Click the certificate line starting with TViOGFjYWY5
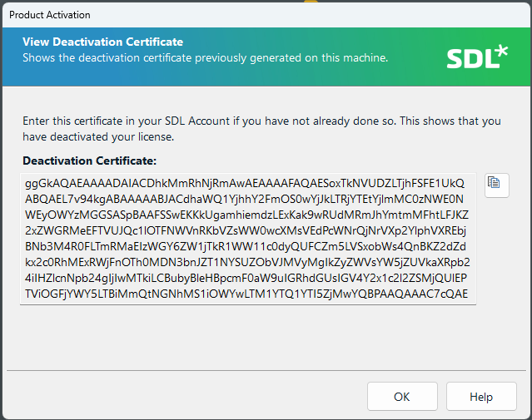532x420 pixels. click(x=246, y=294)
